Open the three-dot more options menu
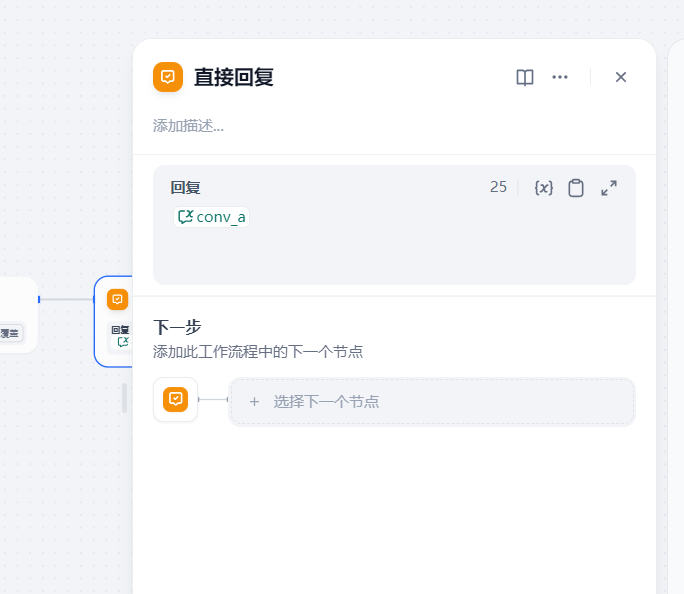Viewport: 684px width, 594px height. [x=560, y=77]
